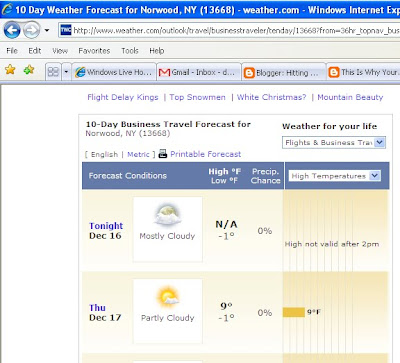Open the tab list dropdown arrow
Image resolution: width=400 pixels, height=363 pixels.
click(66, 72)
